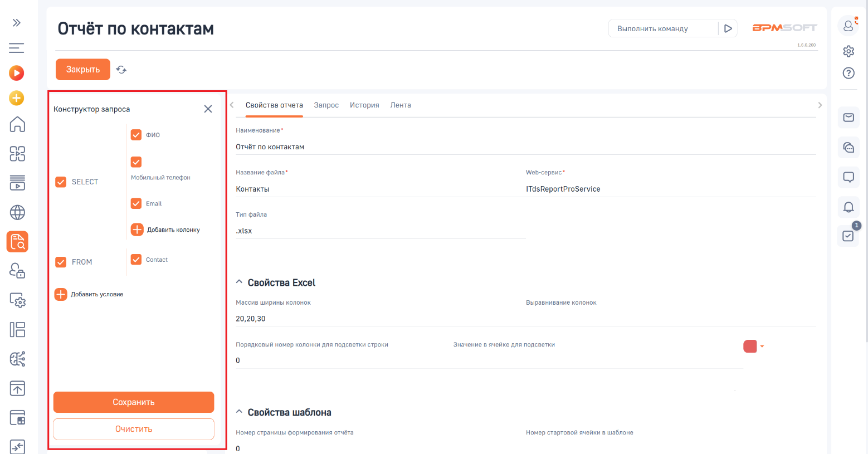Click the globe icon in left sidebar

coord(17,212)
